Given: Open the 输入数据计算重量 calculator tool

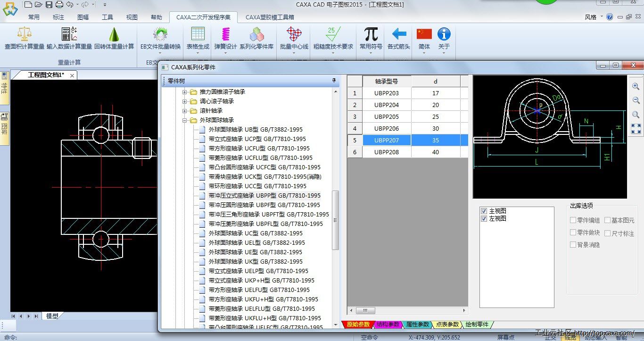Looking at the screenshot, I should pyautogui.click(x=69, y=34).
